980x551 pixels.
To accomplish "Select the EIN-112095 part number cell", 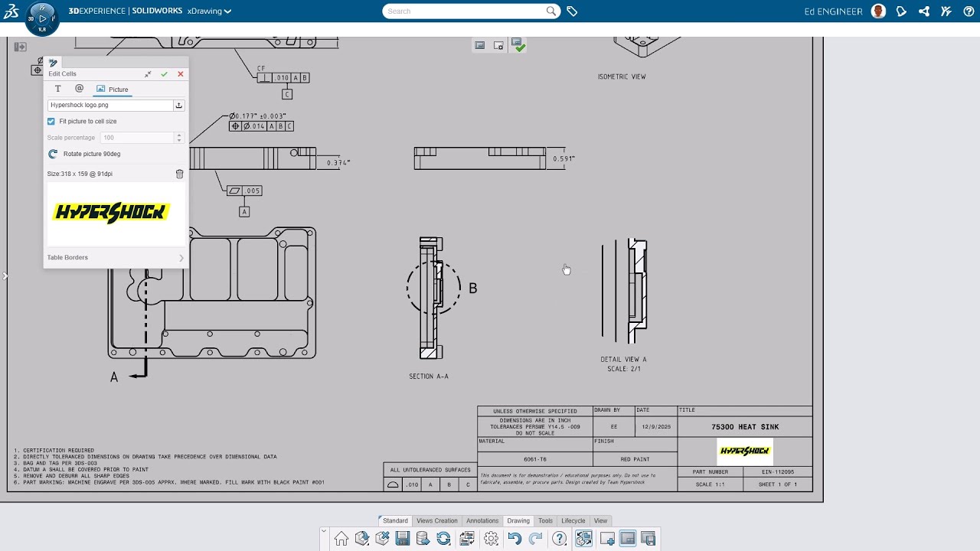I will pos(777,472).
